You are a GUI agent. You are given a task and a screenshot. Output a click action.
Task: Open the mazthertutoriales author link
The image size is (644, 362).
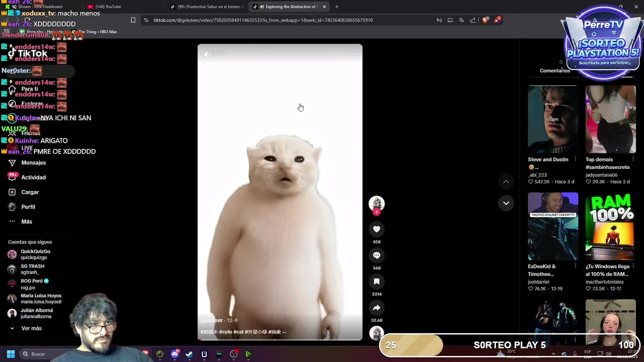(x=604, y=282)
